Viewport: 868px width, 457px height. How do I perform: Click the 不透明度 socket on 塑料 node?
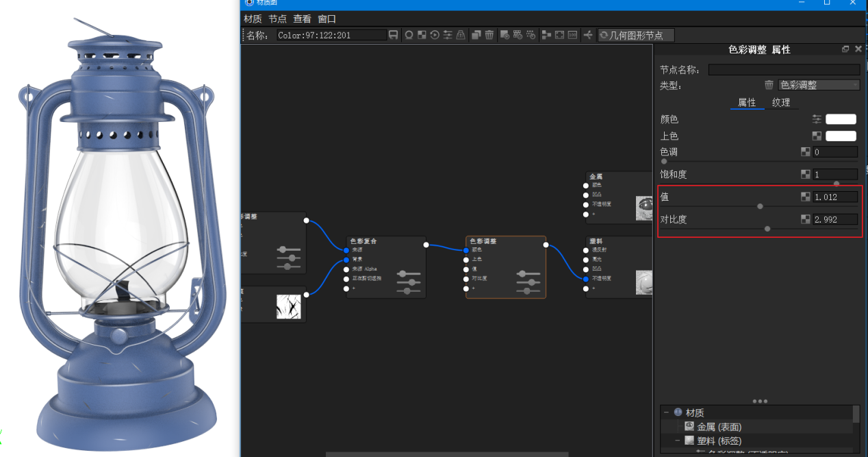[x=586, y=279]
